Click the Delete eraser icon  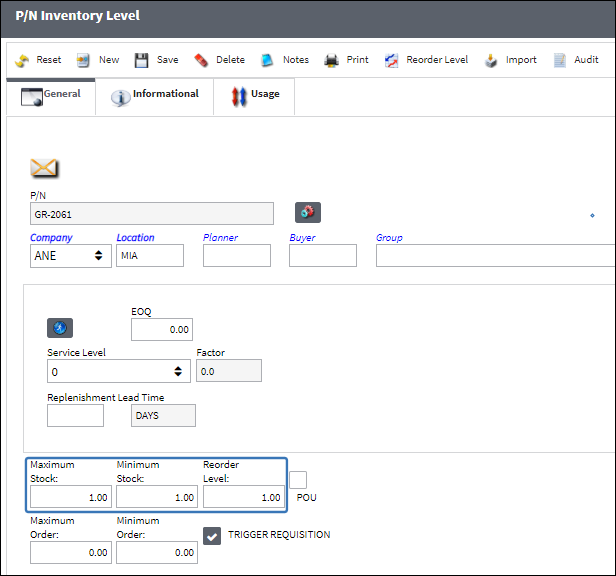pyautogui.click(x=201, y=61)
